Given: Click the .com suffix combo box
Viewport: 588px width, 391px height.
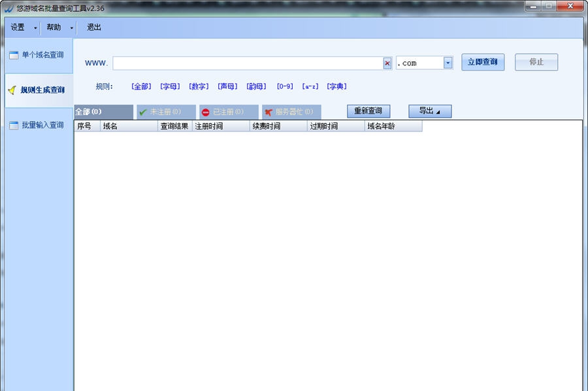Looking at the screenshot, I should coord(424,63).
